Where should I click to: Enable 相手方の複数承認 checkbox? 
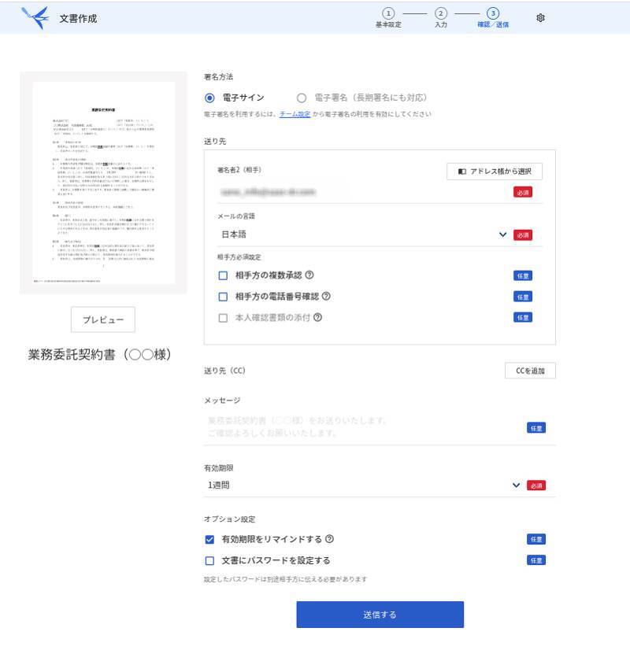pos(223,275)
